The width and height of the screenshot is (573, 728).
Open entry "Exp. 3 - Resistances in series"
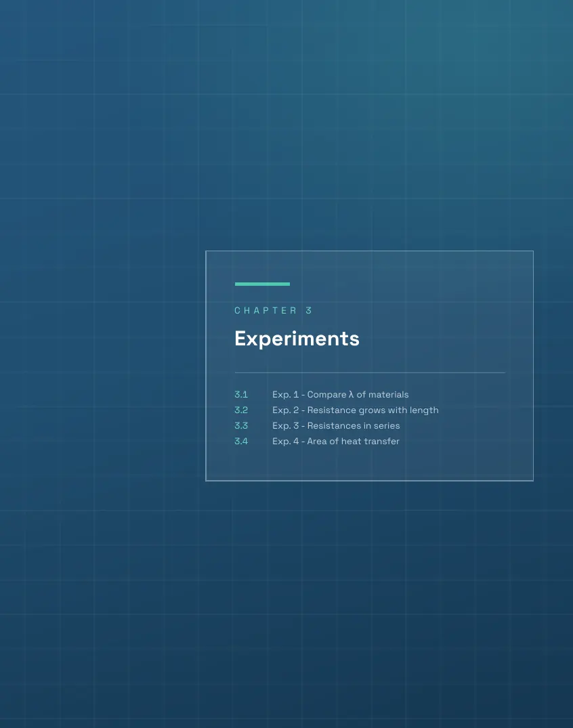coord(336,426)
